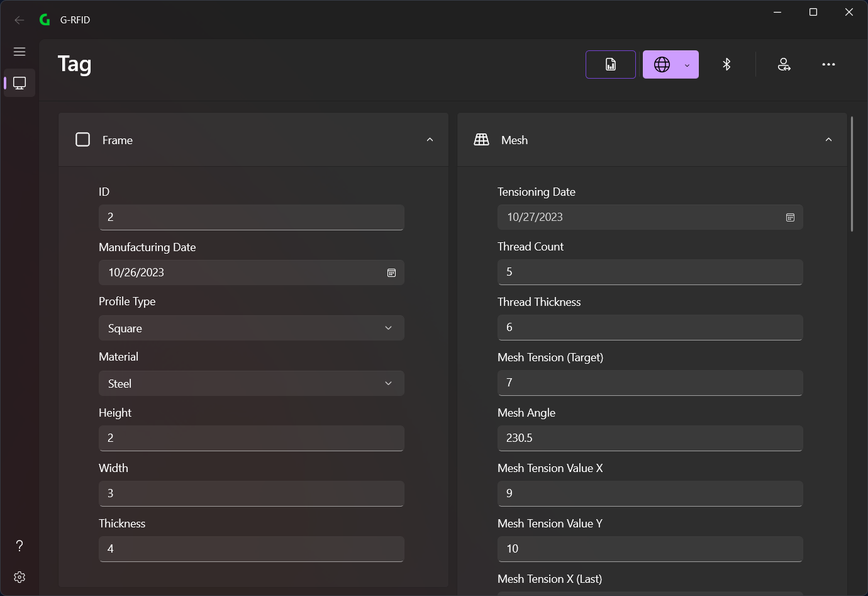
Task: Open the help question mark
Action: coord(19,546)
